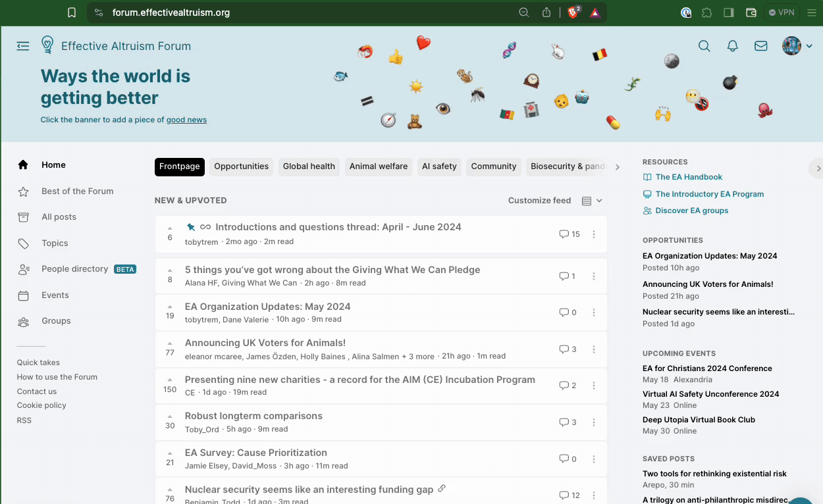Select the Frontpage tab
Screen dimensions: 823x504
coord(180,166)
